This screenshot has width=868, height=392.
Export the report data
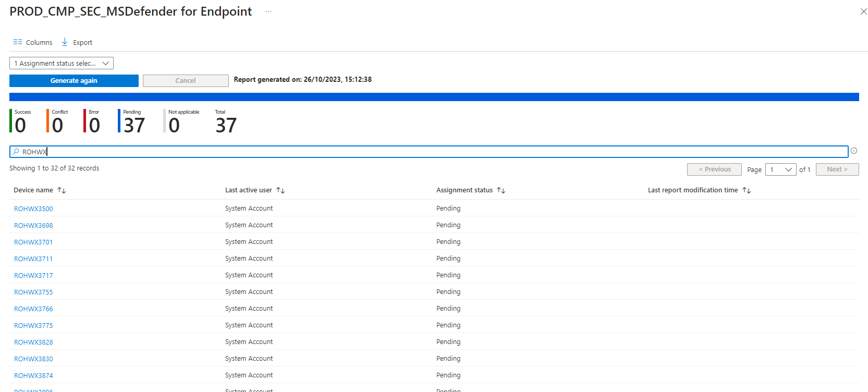[x=77, y=42]
